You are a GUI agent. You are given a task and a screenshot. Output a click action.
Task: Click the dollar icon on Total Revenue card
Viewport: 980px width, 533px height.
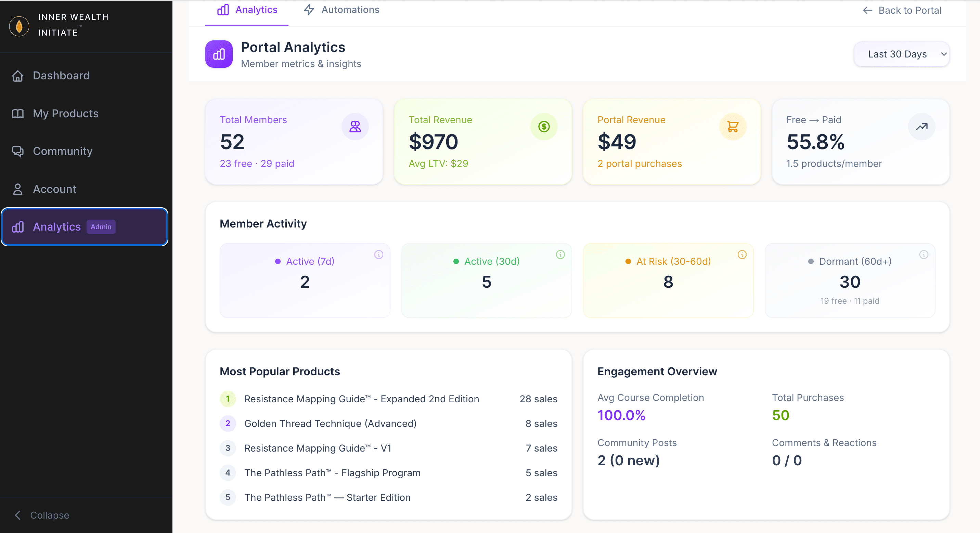(543, 126)
